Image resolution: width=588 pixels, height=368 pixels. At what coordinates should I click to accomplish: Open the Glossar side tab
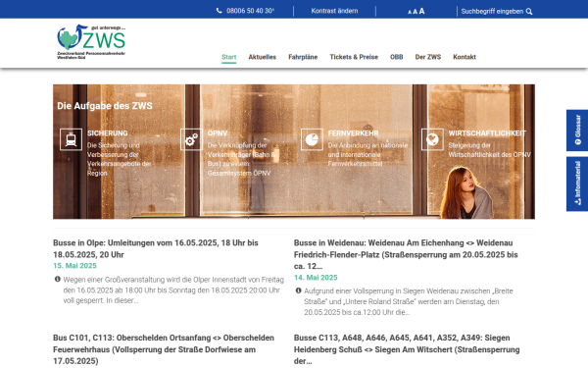(577, 131)
